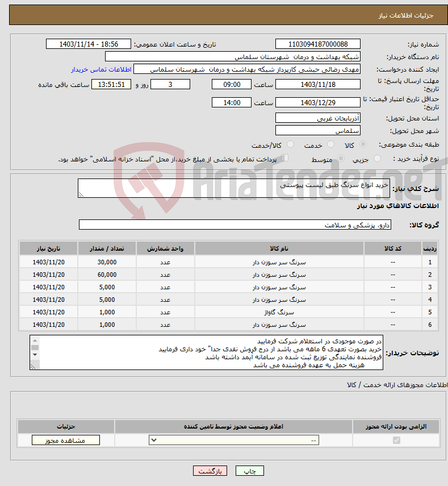
Task: Click the ردیف column header
Action: (x=430, y=248)
